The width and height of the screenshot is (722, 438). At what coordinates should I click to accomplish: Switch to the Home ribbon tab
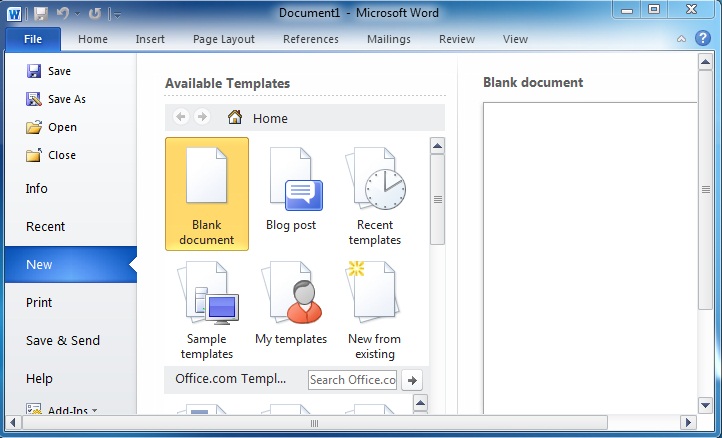tap(93, 39)
